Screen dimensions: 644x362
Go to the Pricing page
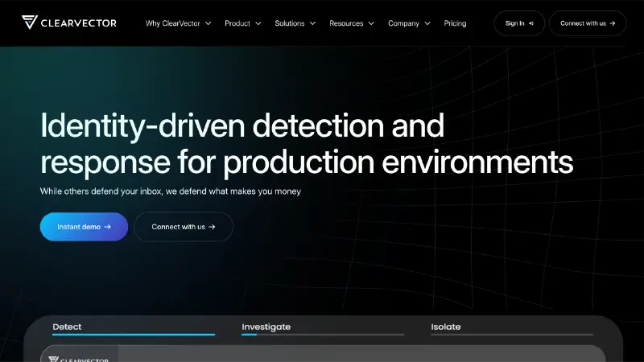pos(455,23)
